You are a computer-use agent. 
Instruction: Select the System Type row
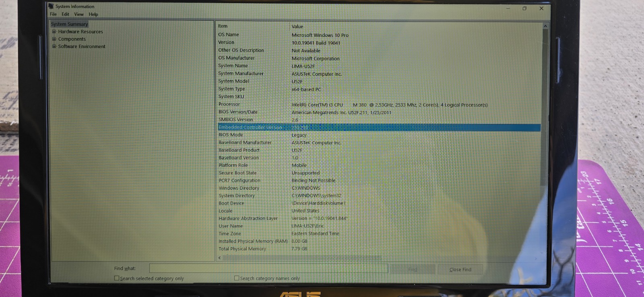pos(378,89)
